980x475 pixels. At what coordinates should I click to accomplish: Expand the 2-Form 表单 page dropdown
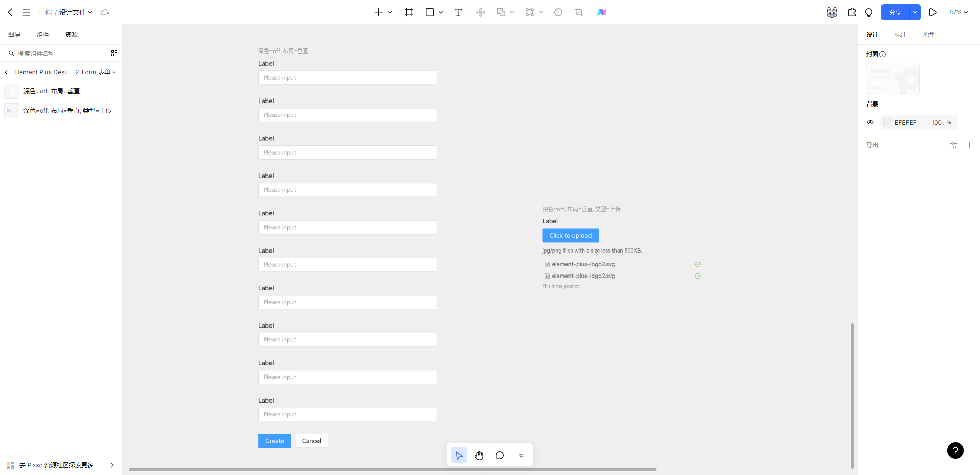(96, 72)
